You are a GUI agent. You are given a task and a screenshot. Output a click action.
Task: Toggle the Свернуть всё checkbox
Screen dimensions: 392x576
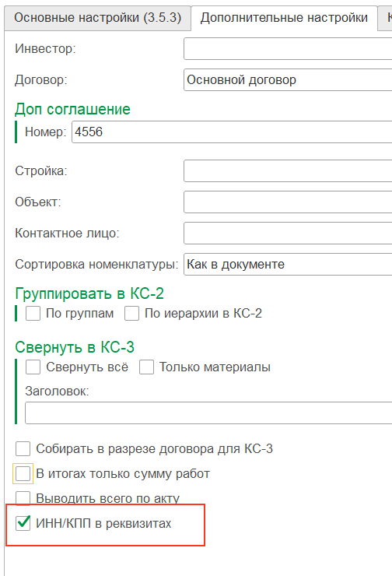[33, 367]
